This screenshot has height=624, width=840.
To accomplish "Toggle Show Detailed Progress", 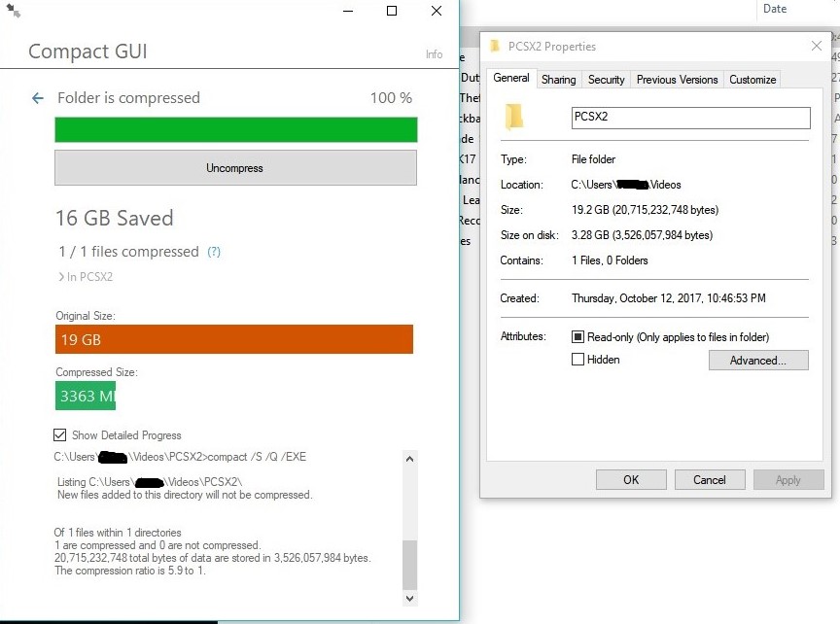I will click(x=62, y=435).
